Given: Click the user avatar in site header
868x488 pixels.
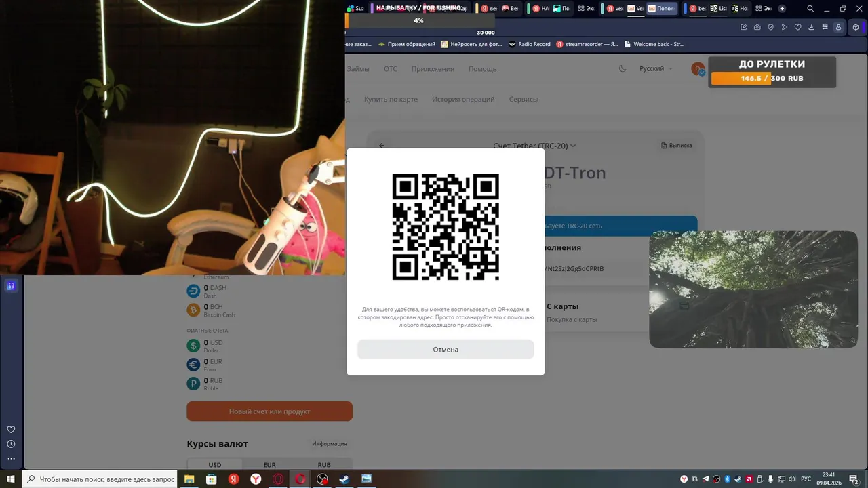Looking at the screenshot, I should pos(698,68).
